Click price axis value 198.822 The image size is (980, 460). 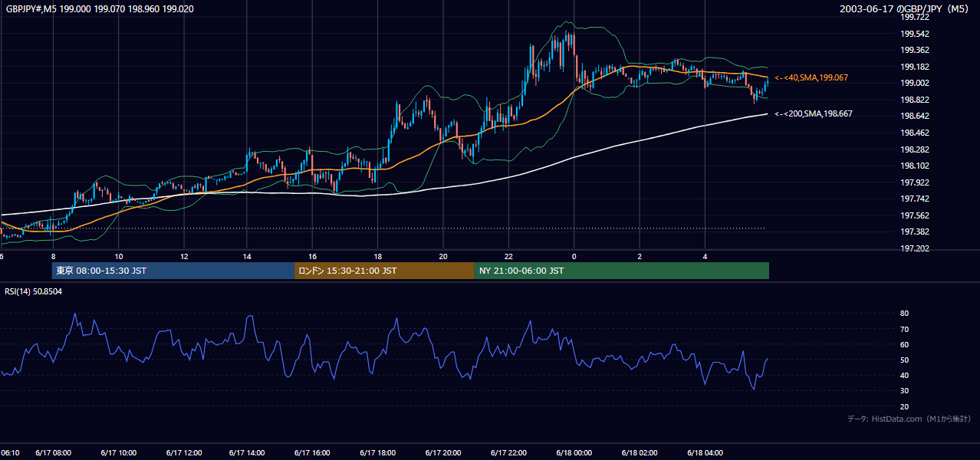(915, 100)
